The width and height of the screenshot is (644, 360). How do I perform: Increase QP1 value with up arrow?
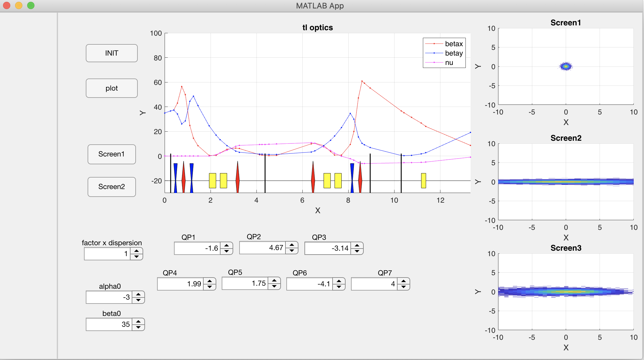pos(227,246)
